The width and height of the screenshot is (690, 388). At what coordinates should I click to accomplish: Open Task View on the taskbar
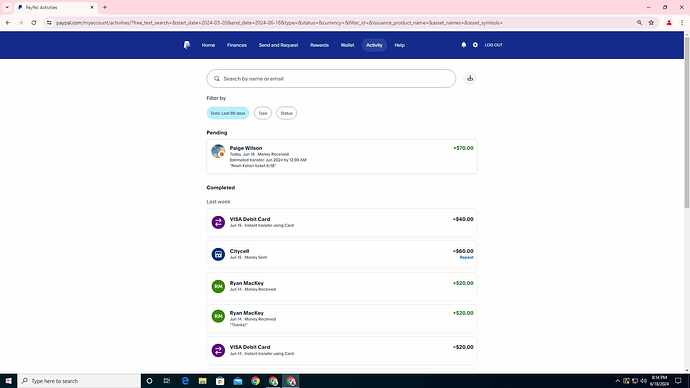167,381
